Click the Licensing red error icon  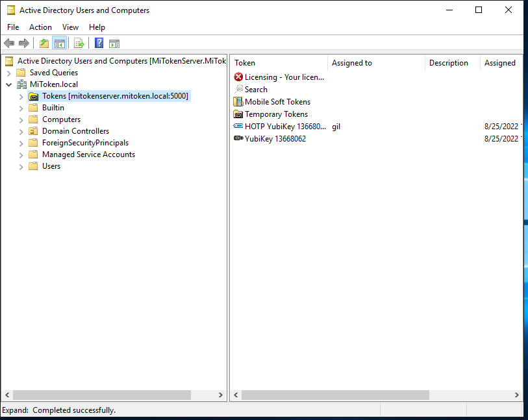(x=238, y=77)
